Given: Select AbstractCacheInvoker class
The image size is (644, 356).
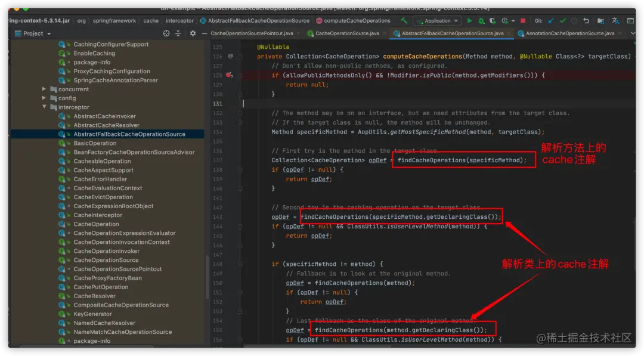Looking at the screenshot, I should tap(104, 116).
